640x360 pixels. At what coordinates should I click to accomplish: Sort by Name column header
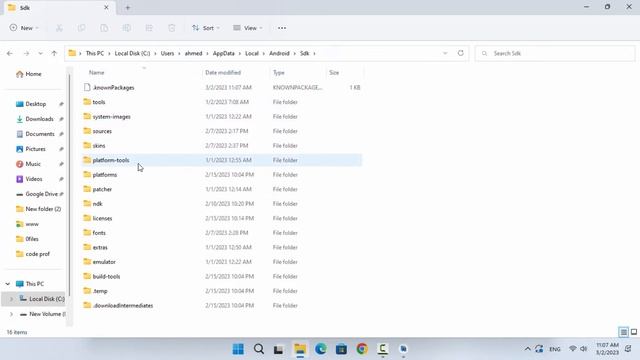click(x=97, y=72)
